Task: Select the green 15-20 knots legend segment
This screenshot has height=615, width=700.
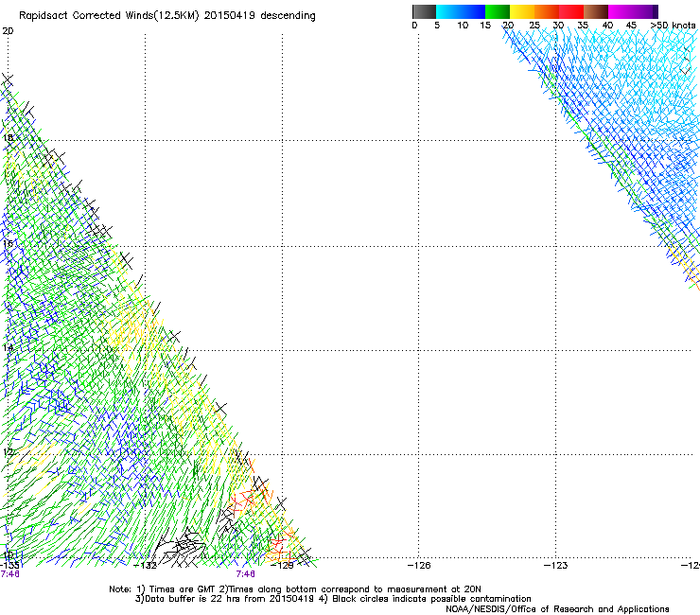Action: click(498, 11)
